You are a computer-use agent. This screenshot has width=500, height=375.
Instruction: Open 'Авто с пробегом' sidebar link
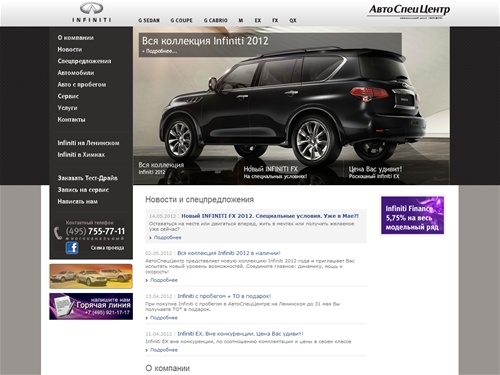pyautogui.click(x=82, y=84)
